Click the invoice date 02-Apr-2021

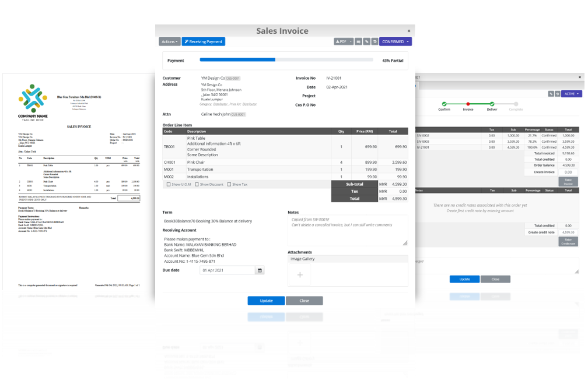click(337, 87)
